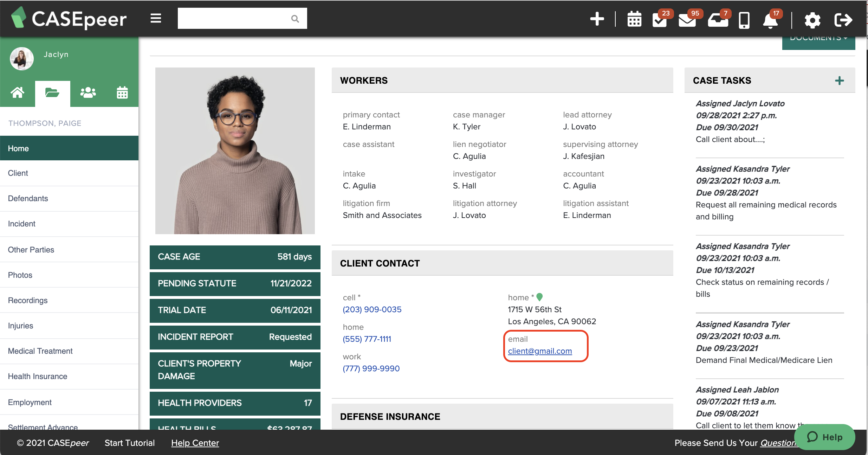Click investigator S. Hall
This screenshot has height=455, width=868.
point(465,186)
